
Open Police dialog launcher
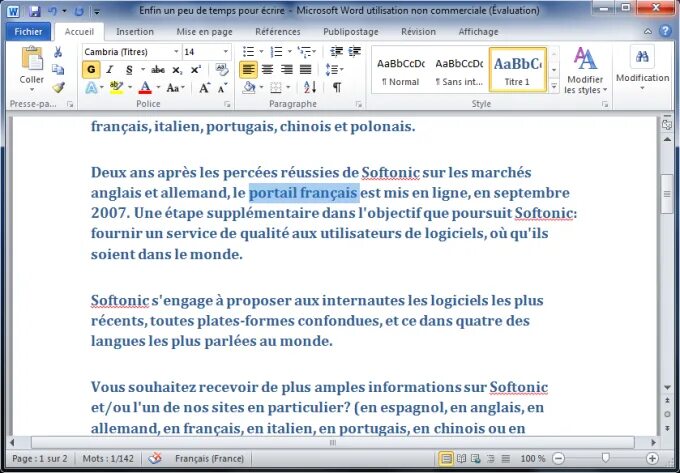(x=227, y=104)
